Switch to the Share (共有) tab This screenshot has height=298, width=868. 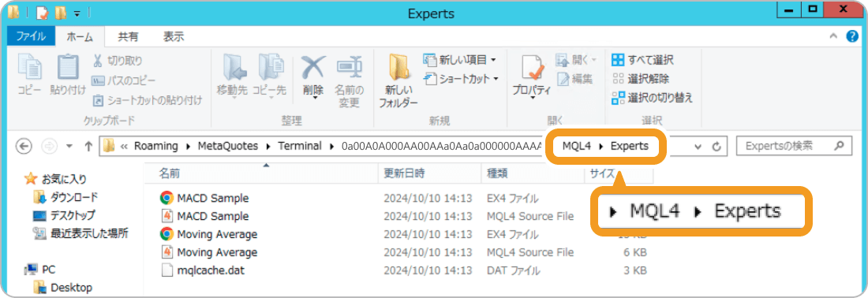point(129,37)
